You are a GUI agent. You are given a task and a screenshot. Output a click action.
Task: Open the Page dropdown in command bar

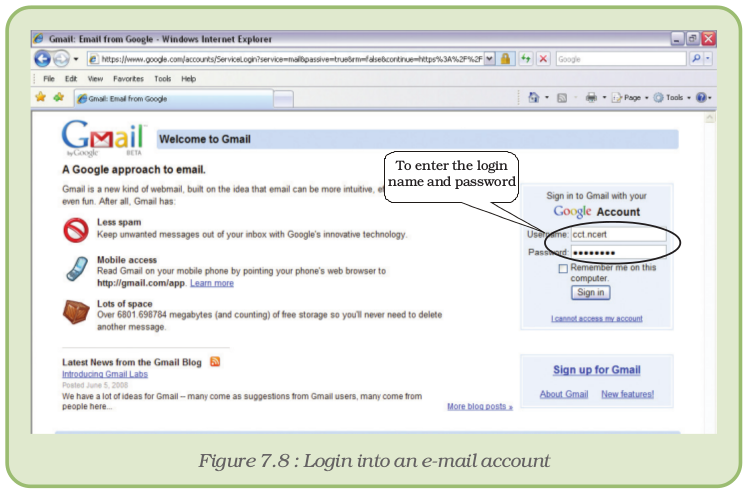630,97
